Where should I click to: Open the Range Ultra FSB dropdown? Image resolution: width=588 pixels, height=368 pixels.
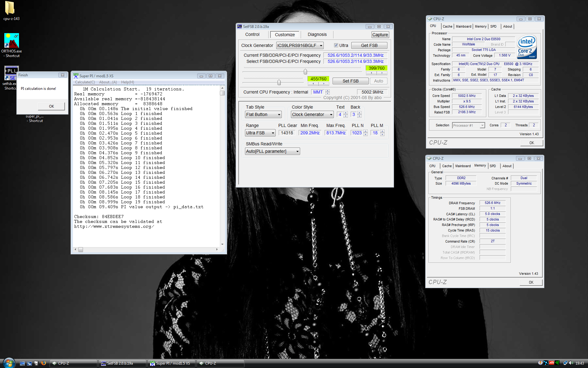tap(260, 133)
